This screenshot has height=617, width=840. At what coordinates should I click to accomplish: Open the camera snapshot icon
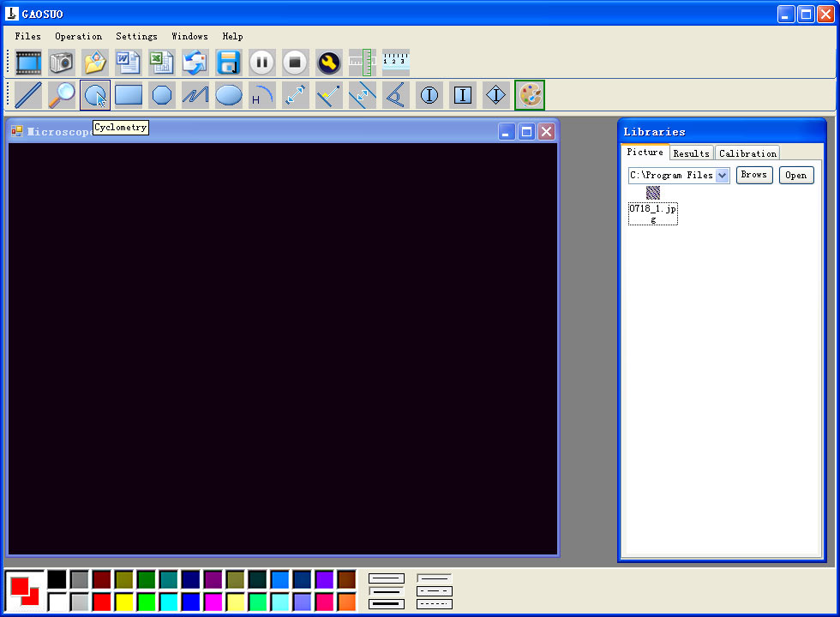click(x=62, y=62)
